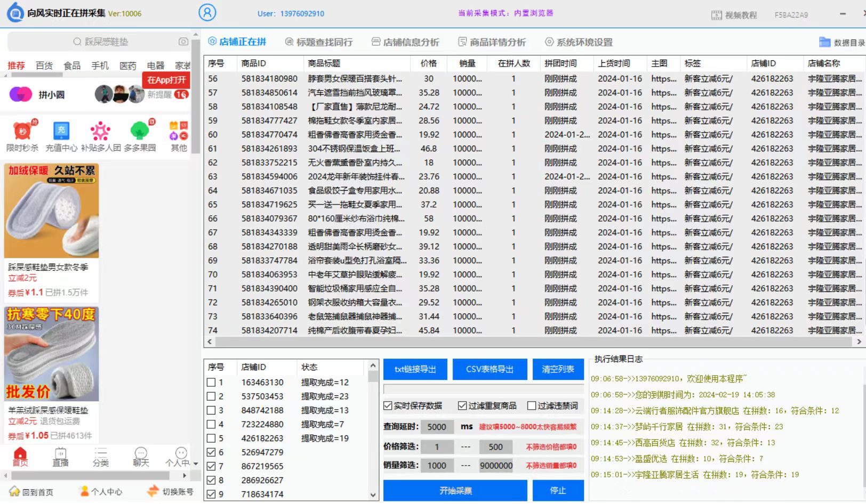Viewport: 866px width, 504px height.
Task: Uncheck the box for shop 867219565
Action: coord(211,466)
